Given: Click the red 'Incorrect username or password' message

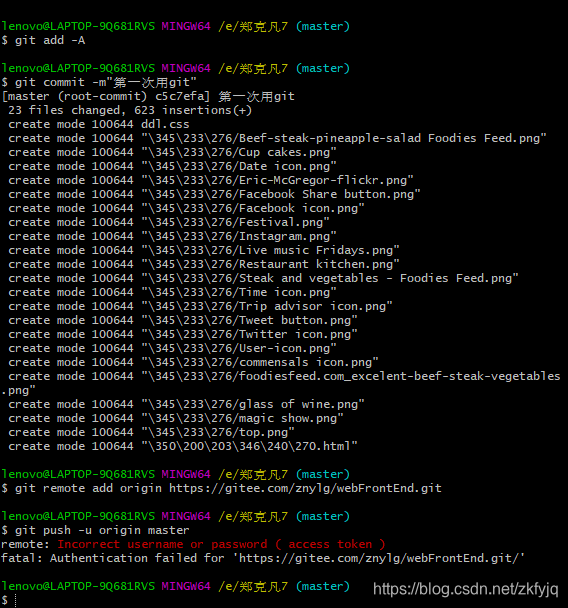Looking at the screenshot, I should tap(221, 543).
